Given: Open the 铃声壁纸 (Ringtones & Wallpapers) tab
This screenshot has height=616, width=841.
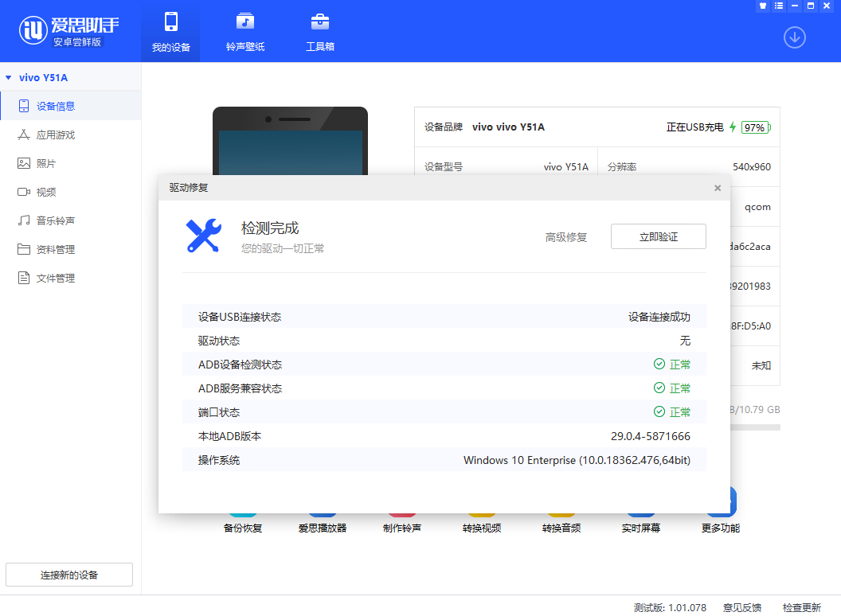Looking at the screenshot, I should pos(244,30).
